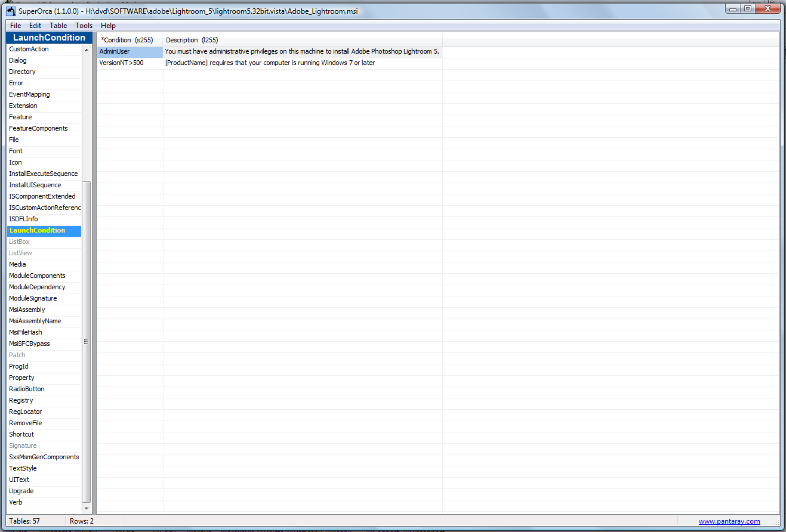Select the Upgrade table
Viewport: 786px width, 532px height.
click(44, 491)
